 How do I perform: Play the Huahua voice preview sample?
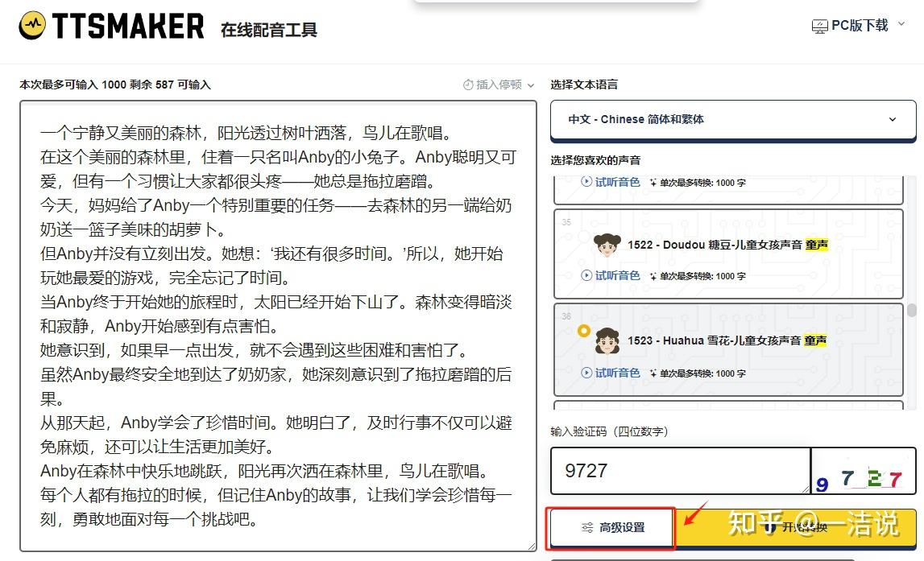[x=611, y=373]
